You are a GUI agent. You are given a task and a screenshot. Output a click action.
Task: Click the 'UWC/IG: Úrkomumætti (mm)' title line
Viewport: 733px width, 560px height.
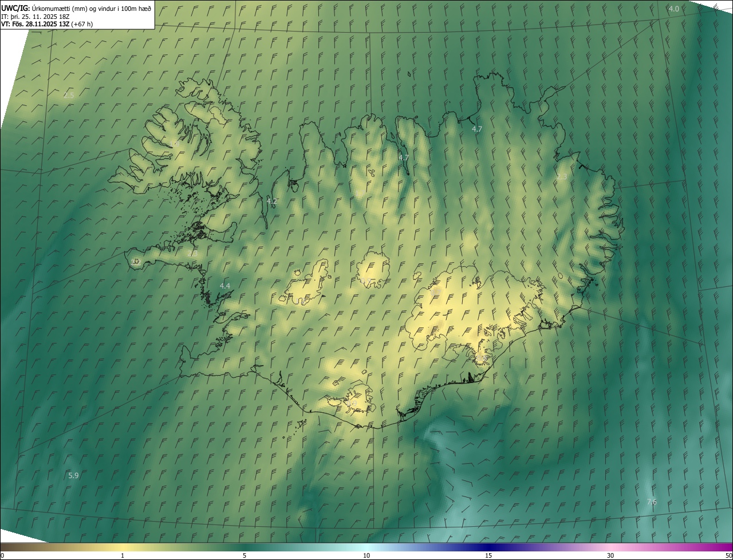[x=76, y=8]
